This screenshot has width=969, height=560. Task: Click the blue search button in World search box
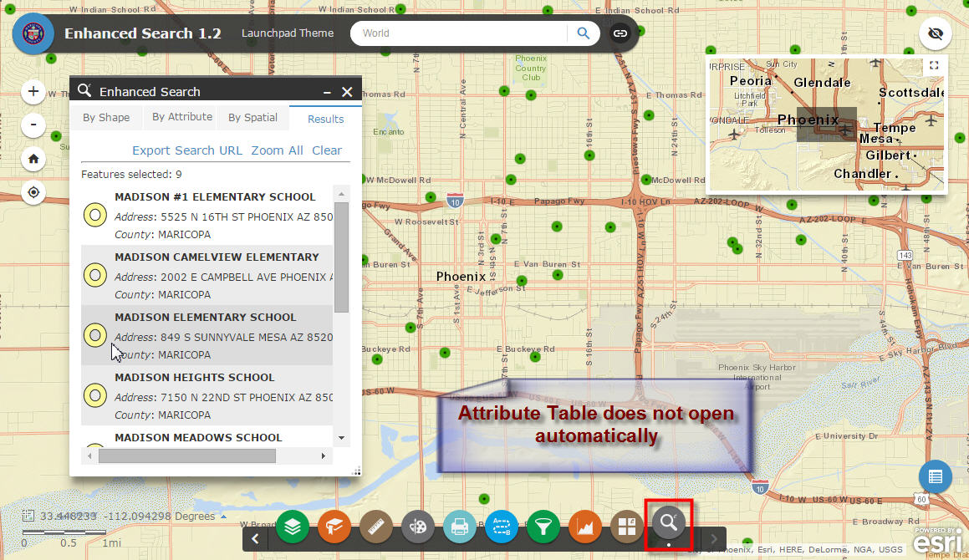[x=583, y=33]
